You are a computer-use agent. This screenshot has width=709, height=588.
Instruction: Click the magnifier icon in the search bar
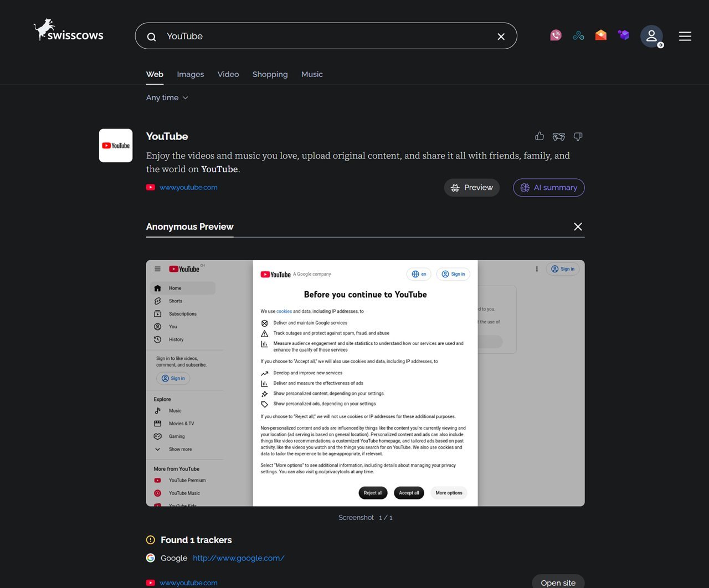[151, 37]
